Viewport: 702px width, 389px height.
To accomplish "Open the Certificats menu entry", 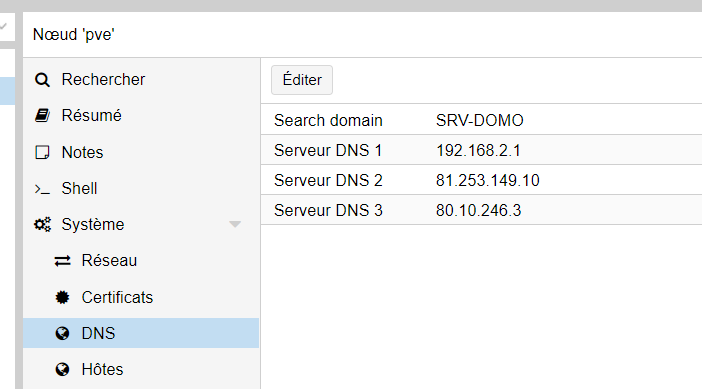I will pos(141,297).
